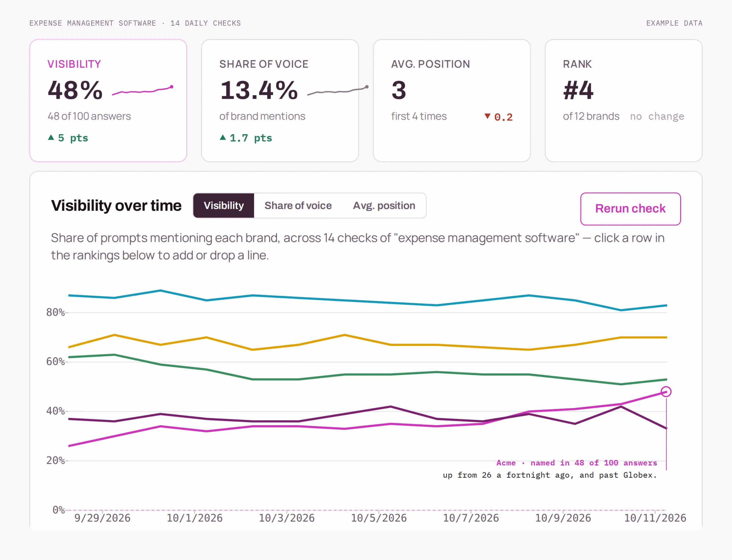Click the Acme endpoint circle marker on chart

(666, 391)
